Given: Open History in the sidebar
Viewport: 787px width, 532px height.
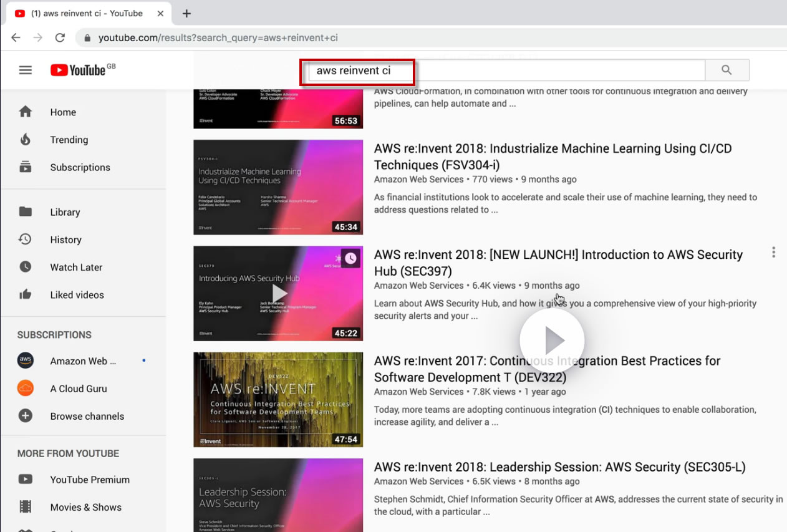Looking at the screenshot, I should coord(83,239).
